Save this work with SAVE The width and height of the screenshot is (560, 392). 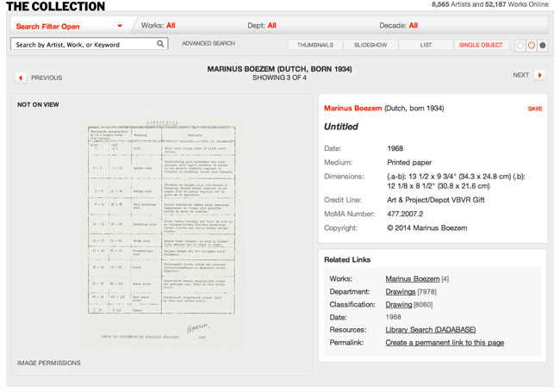tap(535, 109)
